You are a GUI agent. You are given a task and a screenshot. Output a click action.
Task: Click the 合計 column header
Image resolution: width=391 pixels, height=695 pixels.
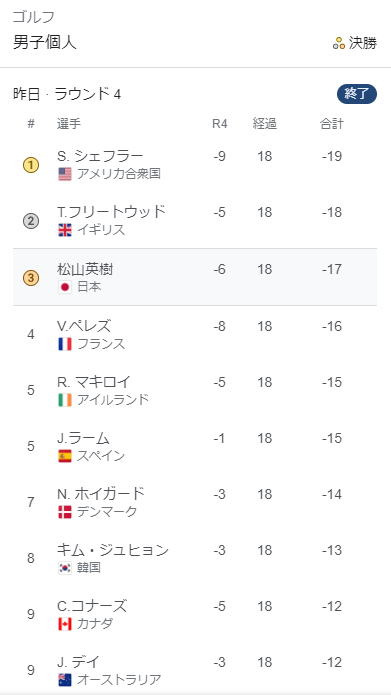pos(332,124)
